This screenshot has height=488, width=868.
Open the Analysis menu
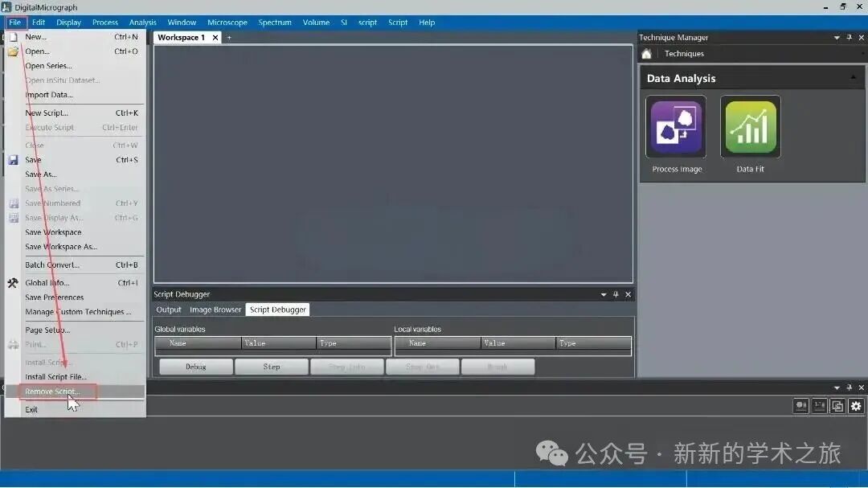[143, 23]
